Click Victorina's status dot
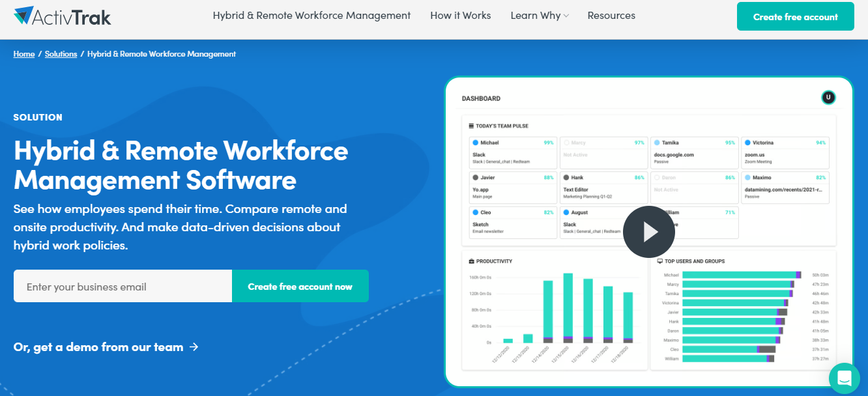 pyautogui.click(x=747, y=142)
